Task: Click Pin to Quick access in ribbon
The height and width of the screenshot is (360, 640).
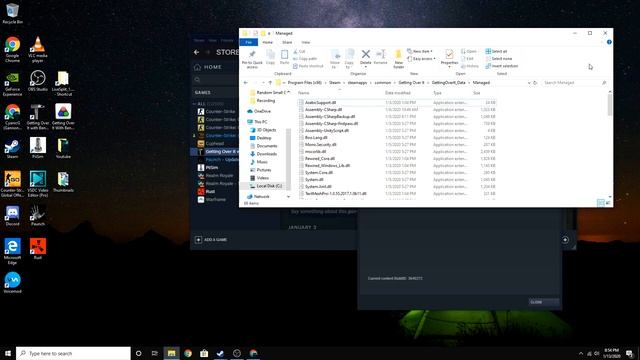Action: (x=252, y=59)
